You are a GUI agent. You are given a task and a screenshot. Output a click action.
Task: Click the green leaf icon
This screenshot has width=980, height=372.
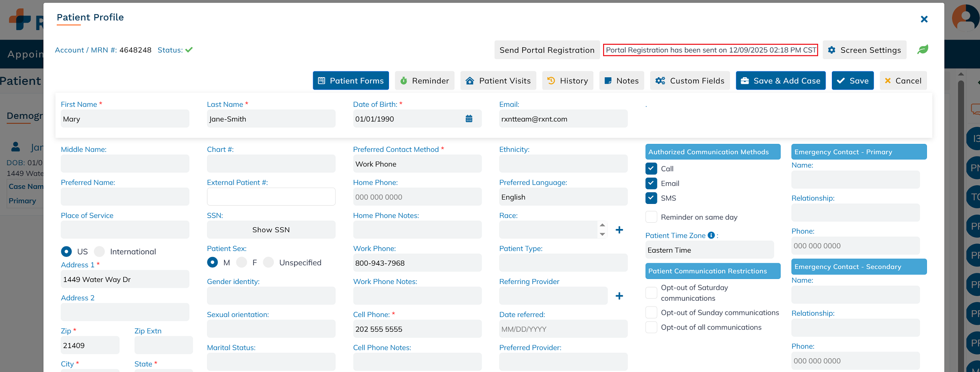pyautogui.click(x=922, y=50)
